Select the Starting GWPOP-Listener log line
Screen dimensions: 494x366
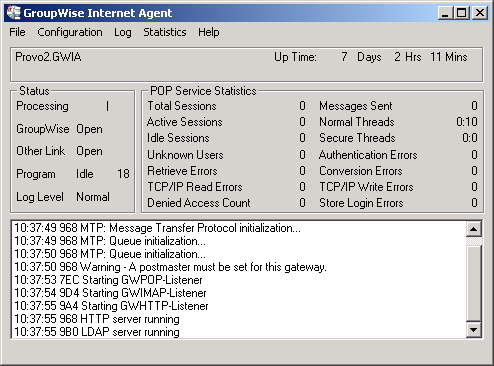(x=108, y=280)
